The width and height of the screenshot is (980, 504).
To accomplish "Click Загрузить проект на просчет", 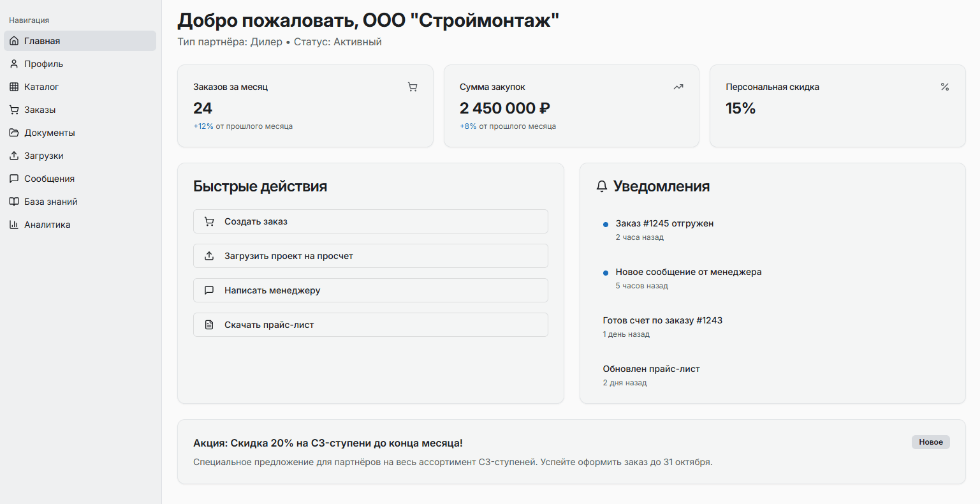I will click(370, 256).
